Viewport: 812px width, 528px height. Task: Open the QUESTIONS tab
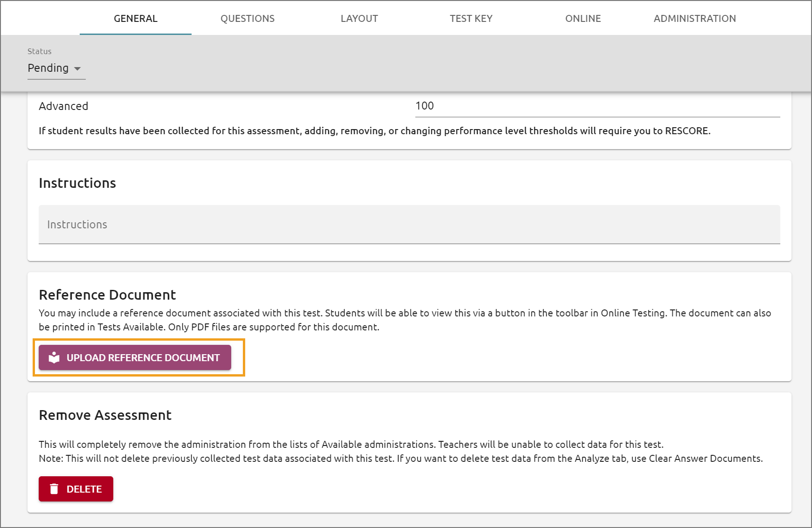(x=248, y=19)
